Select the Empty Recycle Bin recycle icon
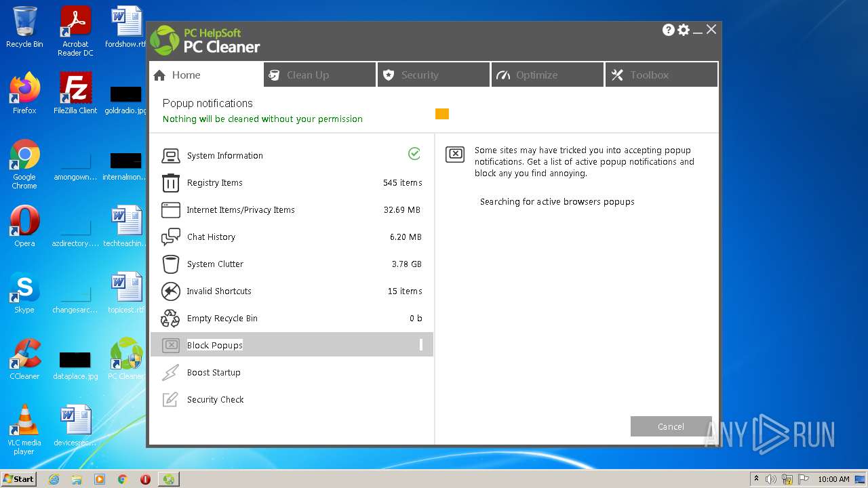868x488 pixels. pos(170,319)
